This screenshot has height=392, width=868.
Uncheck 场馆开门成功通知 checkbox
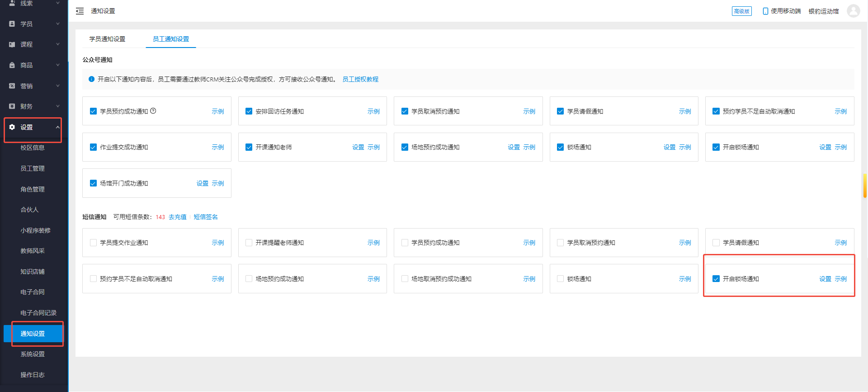point(93,183)
